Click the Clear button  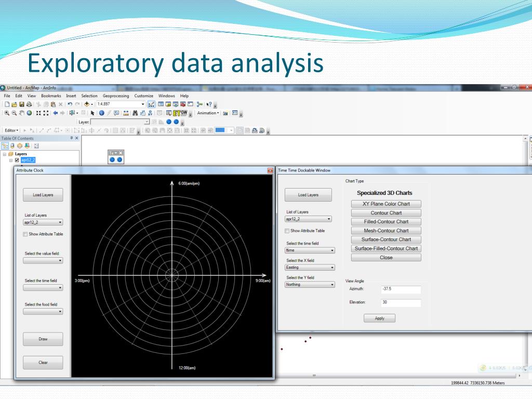point(43,363)
